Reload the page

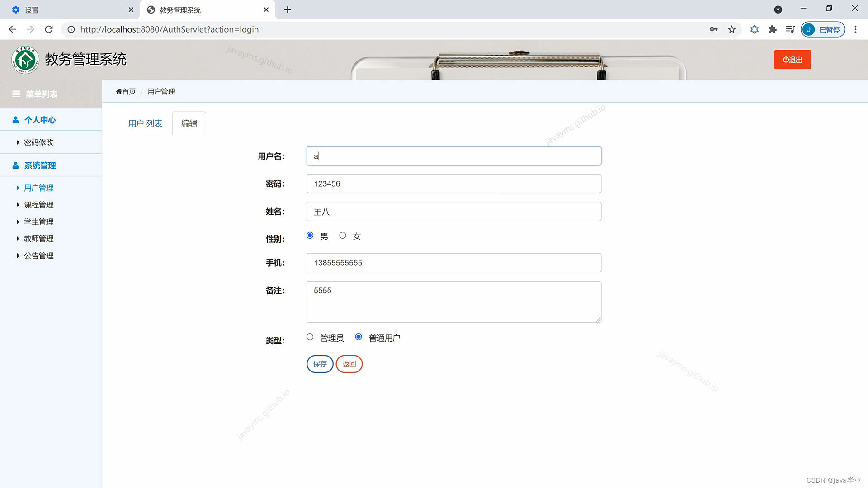[x=49, y=29]
